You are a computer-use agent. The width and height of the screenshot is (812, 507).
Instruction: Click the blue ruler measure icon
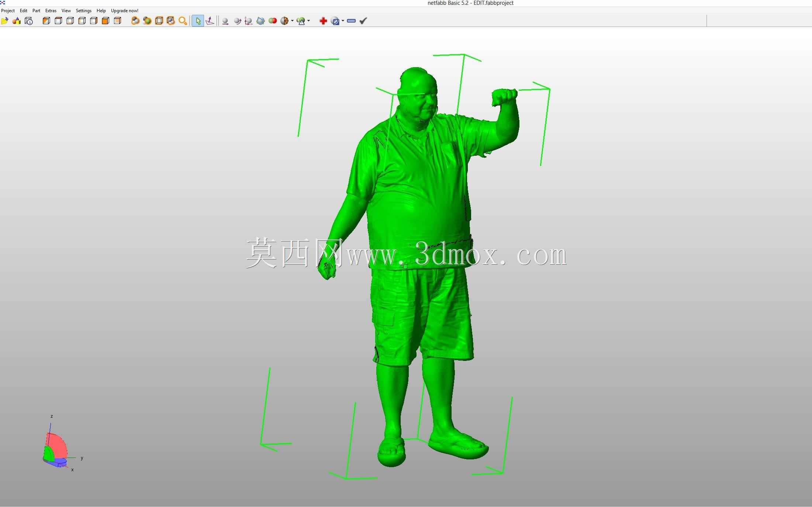point(351,21)
